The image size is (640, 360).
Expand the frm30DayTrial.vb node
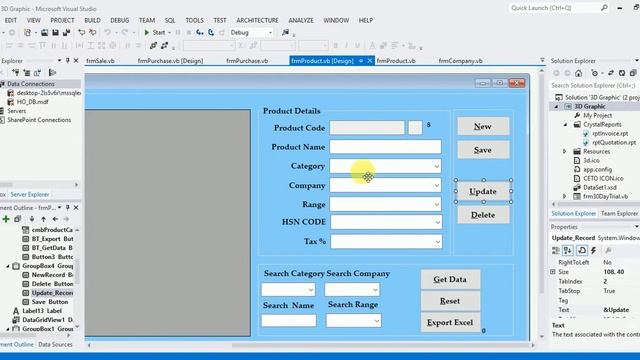pyautogui.click(x=565, y=196)
